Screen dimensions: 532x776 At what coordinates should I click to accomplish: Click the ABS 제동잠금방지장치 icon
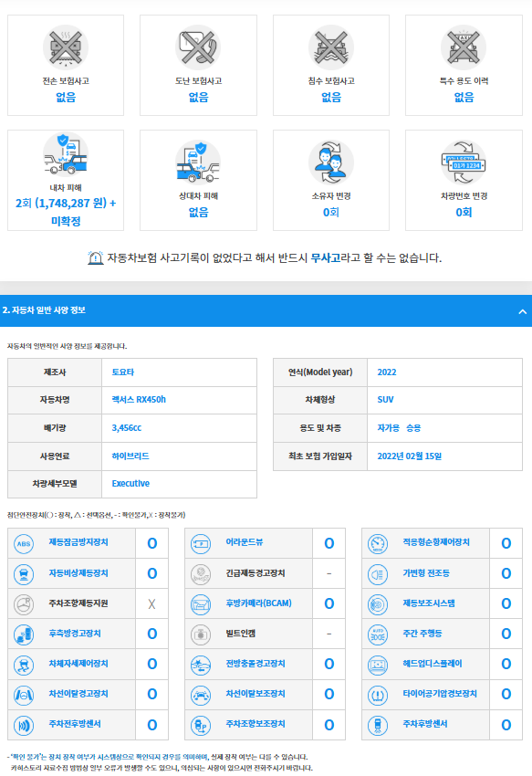[x=24, y=543]
